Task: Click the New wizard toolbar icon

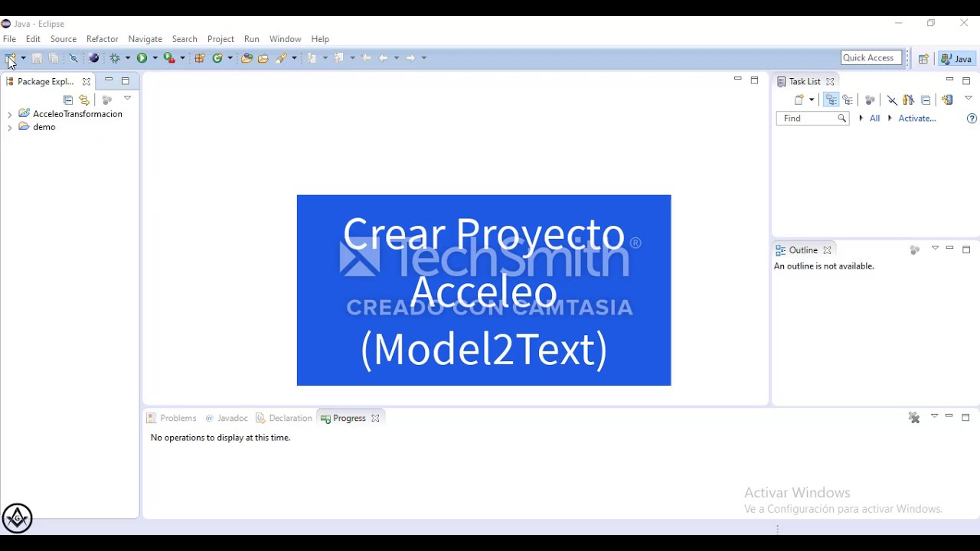Action: tap(10, 58)
